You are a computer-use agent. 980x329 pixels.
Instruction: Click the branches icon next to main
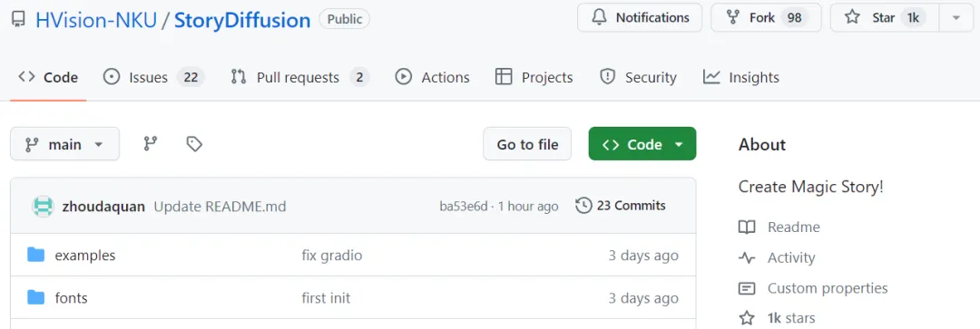click(x=150, y=144)
